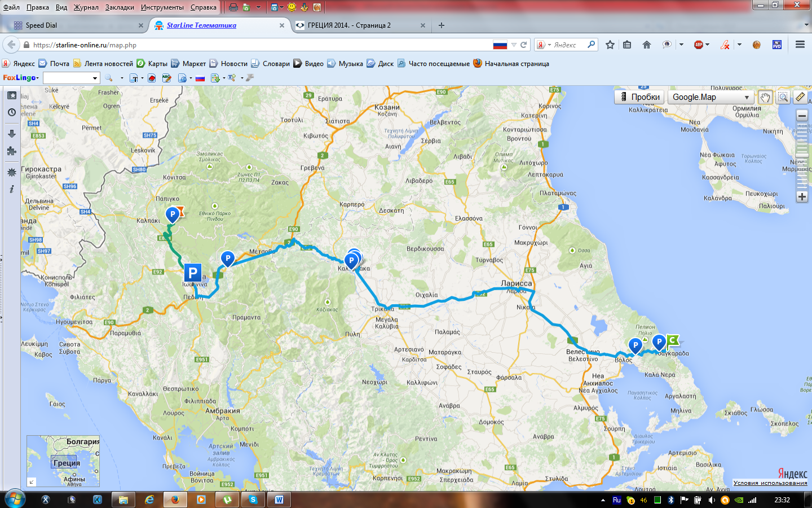Click the map zoom-in plus button
This screenshot has height=508, width=812.
coord(802,197)
